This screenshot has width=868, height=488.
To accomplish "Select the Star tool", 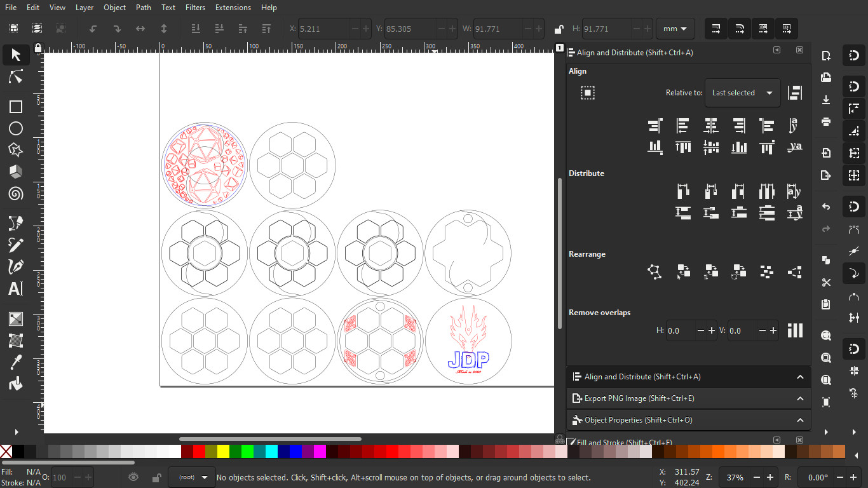I will [x=16, y=149].
